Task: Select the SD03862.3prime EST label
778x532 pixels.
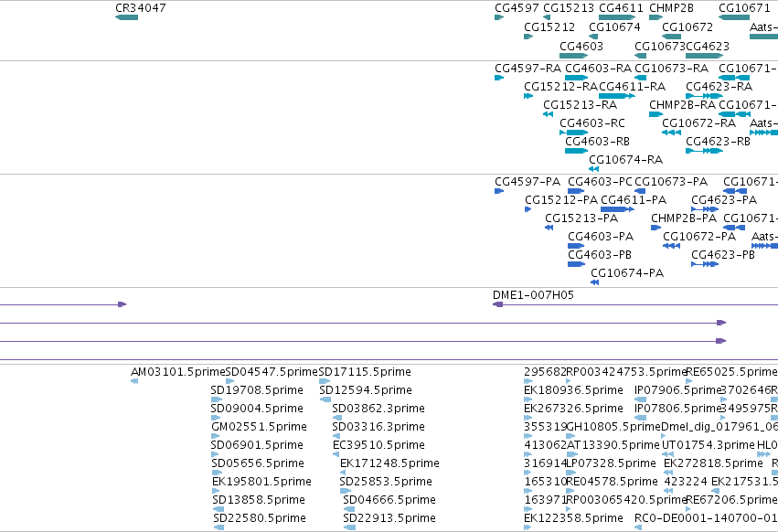Action: (x=378, y=409)
